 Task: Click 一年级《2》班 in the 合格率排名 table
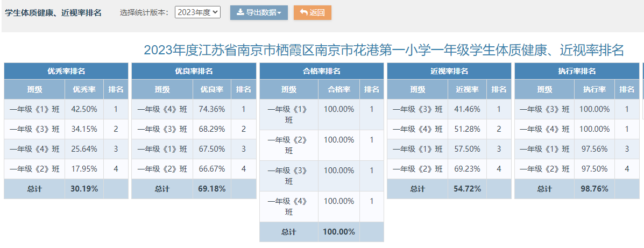(x=289, y=145)
